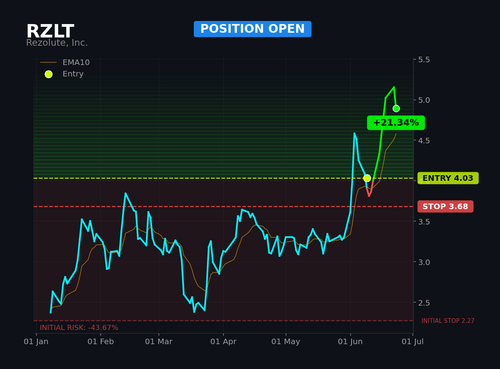Click the yellow Entry legend dot
Image resolution: width=500 pixels, height=369 pixels.
click(x=49, y=74)
